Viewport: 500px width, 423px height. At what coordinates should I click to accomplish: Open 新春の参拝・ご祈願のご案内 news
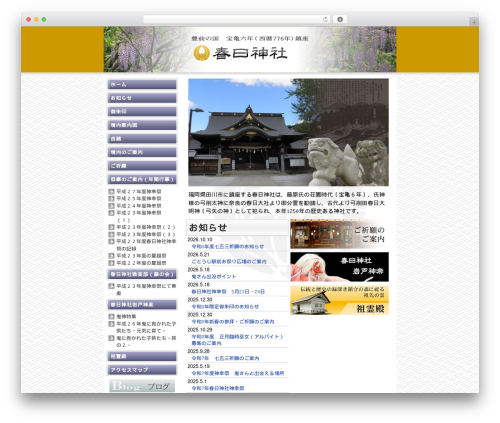(233, 322)
